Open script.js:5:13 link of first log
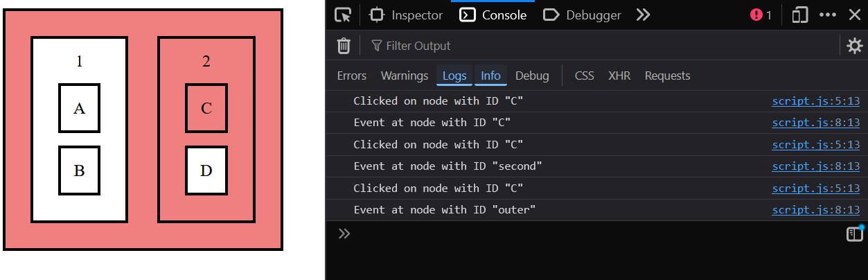 [815, 101]
